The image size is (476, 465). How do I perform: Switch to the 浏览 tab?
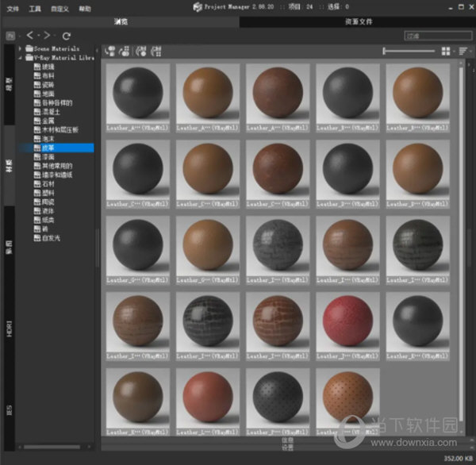121,21
